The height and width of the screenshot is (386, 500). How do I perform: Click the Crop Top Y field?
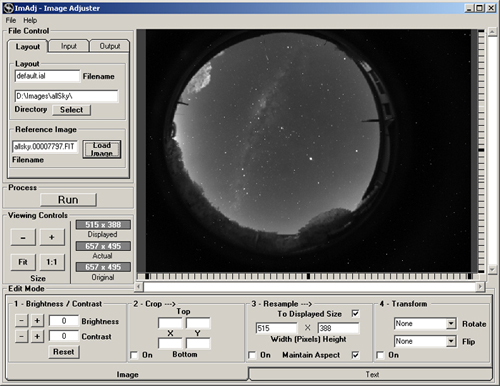[198, 323]
